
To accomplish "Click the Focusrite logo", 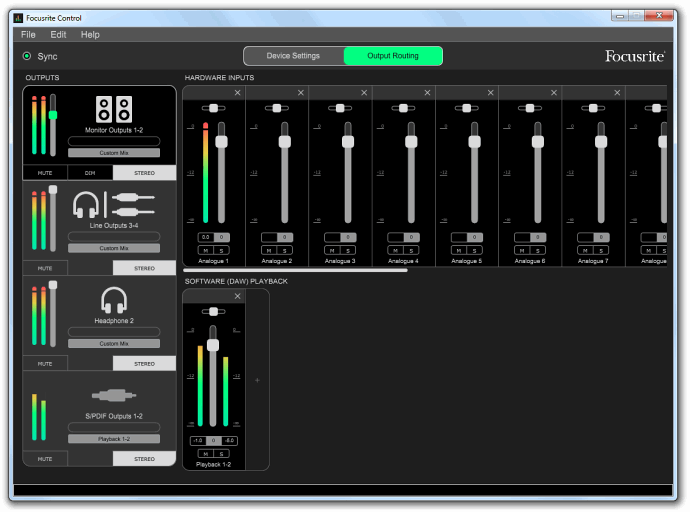I will [635, 56].
